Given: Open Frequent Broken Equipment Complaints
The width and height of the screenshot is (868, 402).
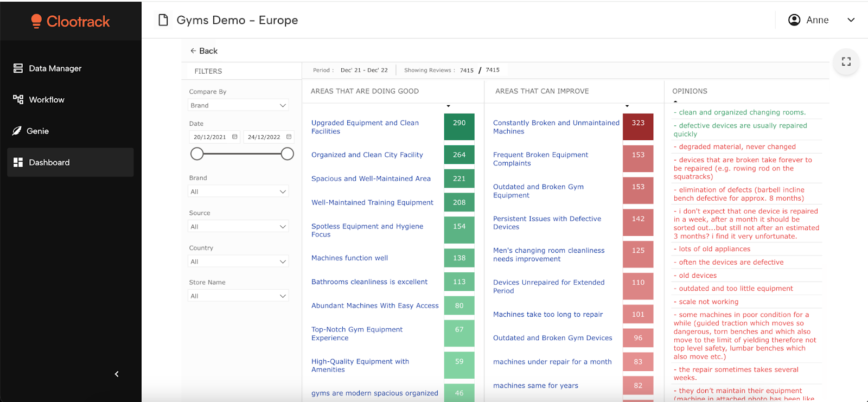Looking at the screenshot, I should [540, 159].
